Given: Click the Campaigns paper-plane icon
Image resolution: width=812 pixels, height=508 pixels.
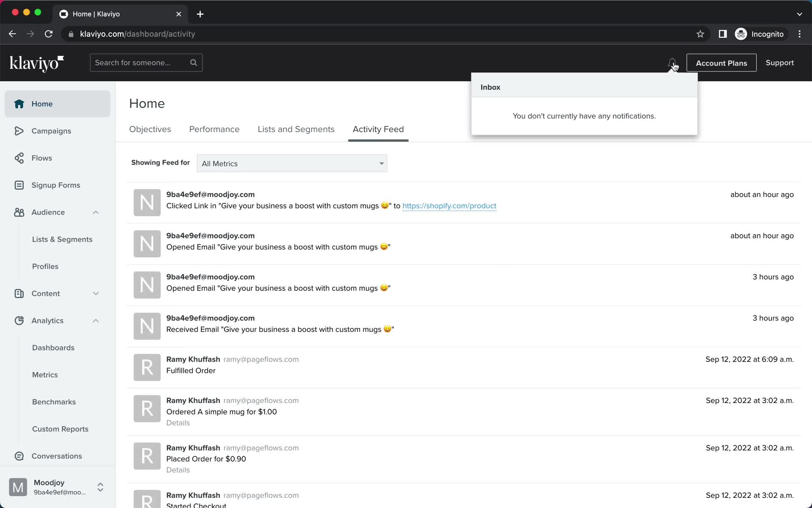Looking at the screenshot, I should (19, 131).
